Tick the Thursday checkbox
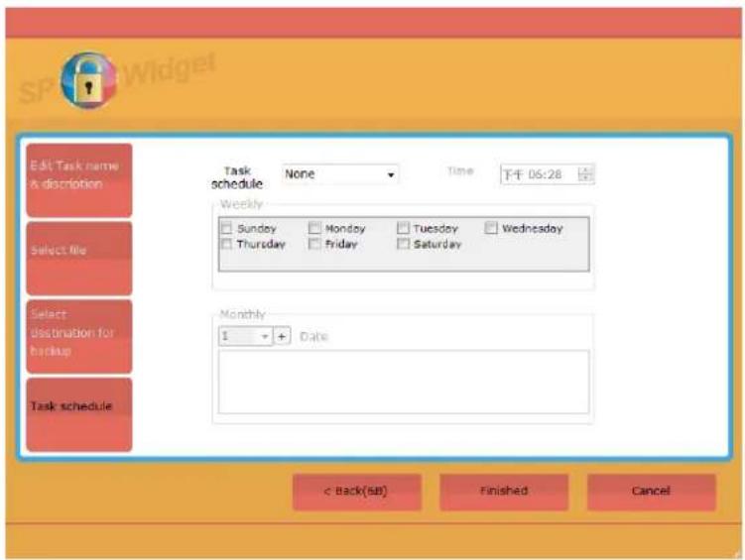745x560 pixels. 226,244
